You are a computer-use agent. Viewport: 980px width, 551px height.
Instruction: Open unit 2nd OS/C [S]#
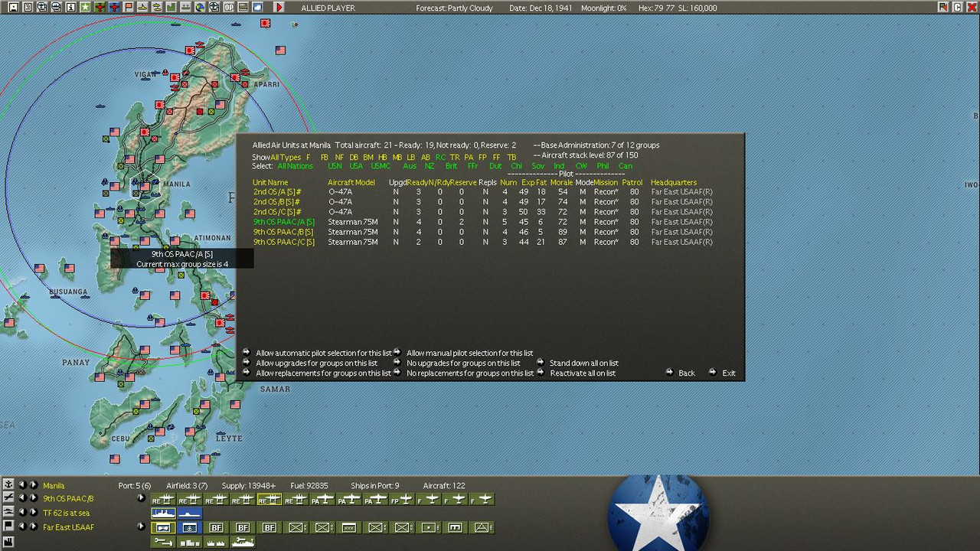pos(277,212)
